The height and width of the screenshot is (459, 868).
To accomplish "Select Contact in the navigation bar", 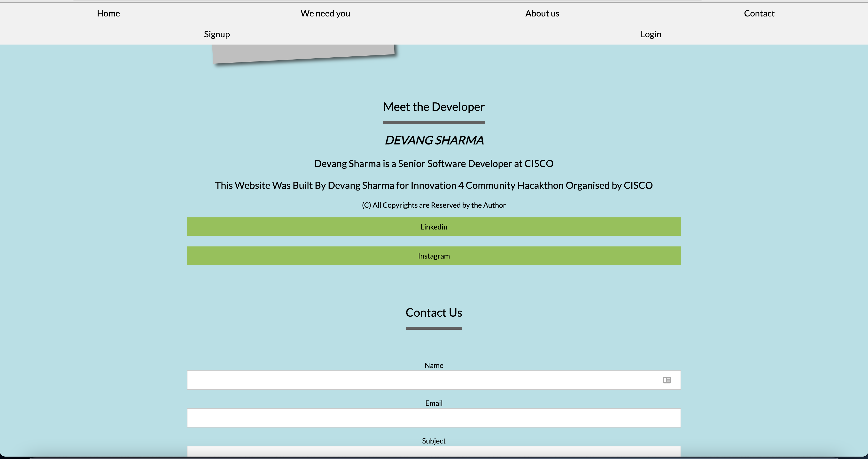I will pos(759,14).
